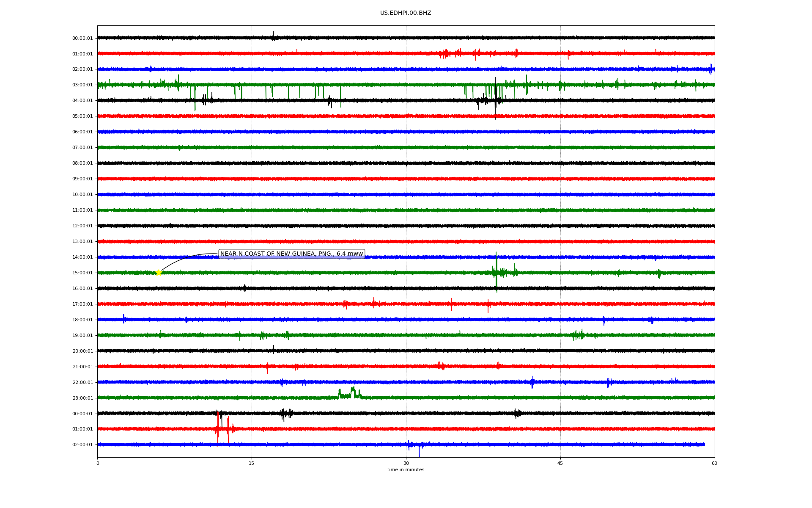812x508 pixels.
Task: Select the 06:00:01 time label
Action: 82,132
